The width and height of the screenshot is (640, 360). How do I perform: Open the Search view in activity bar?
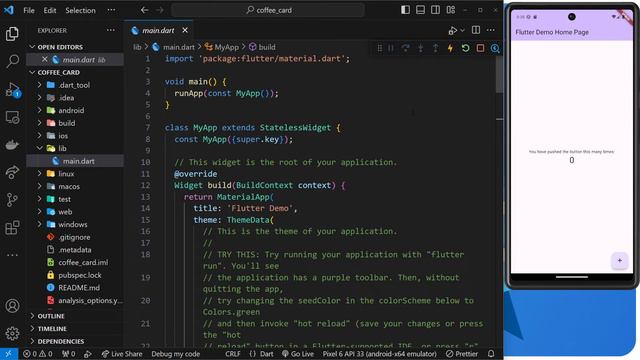(x=12, y=61)
